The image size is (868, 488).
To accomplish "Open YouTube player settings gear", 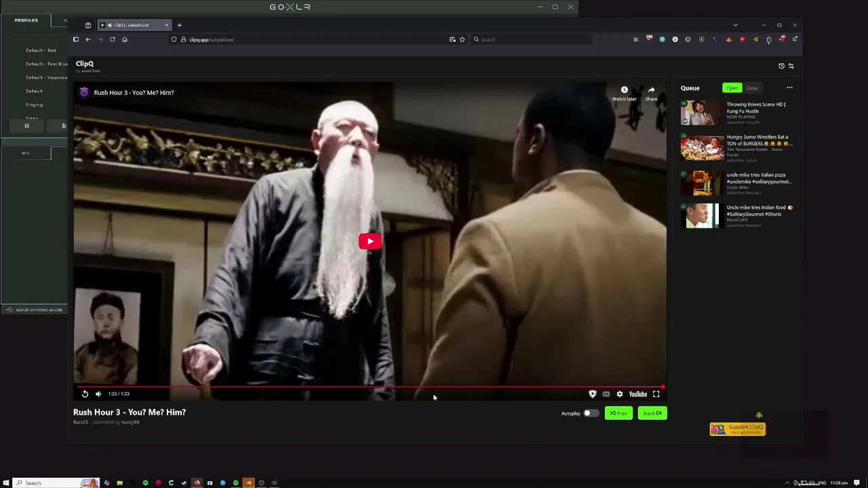I will click(x=619, y=394).
